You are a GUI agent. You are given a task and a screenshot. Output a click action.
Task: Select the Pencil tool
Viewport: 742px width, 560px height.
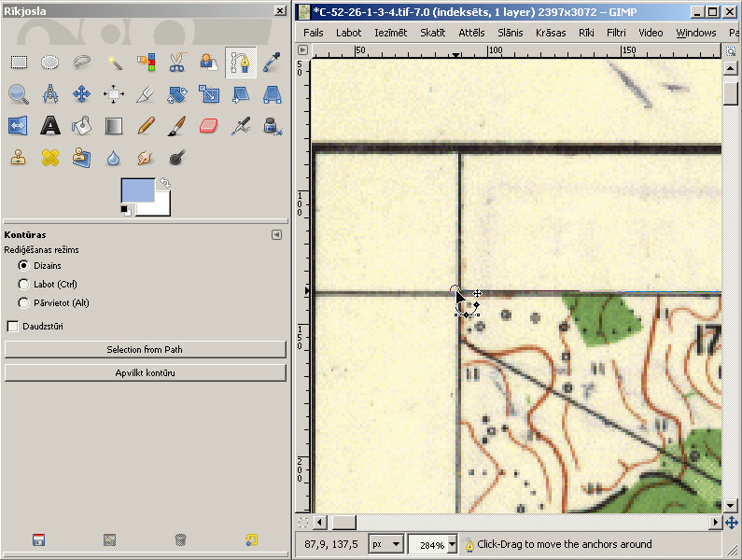146,126
